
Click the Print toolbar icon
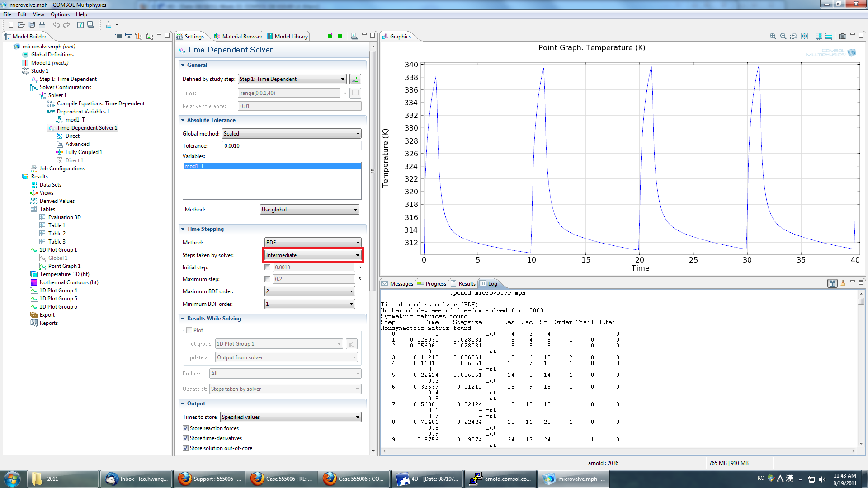pyautogui.click(x=42, y=25)
